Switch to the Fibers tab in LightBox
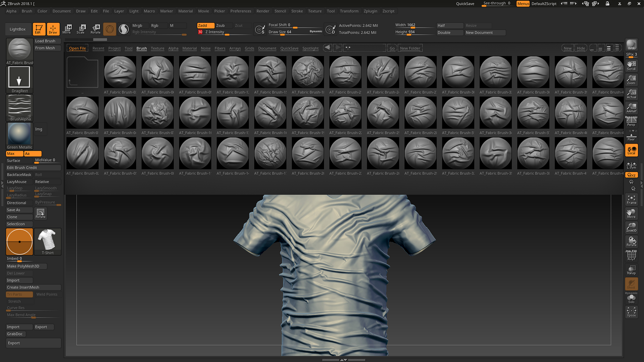Image resolution: width=644 pixels, height=362 pixels. pyautogui.click(x=220, y=48)
